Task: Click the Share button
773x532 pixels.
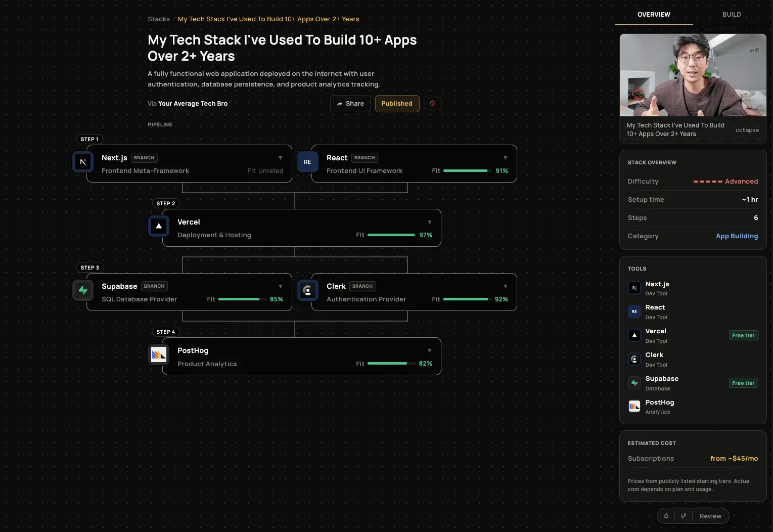Action: pos(350,104)
